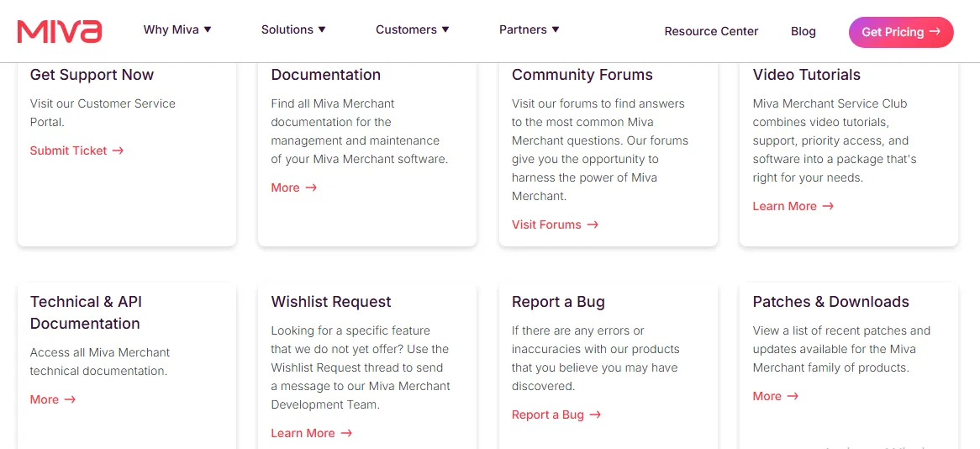Click the Submit Ticket link

76,151
